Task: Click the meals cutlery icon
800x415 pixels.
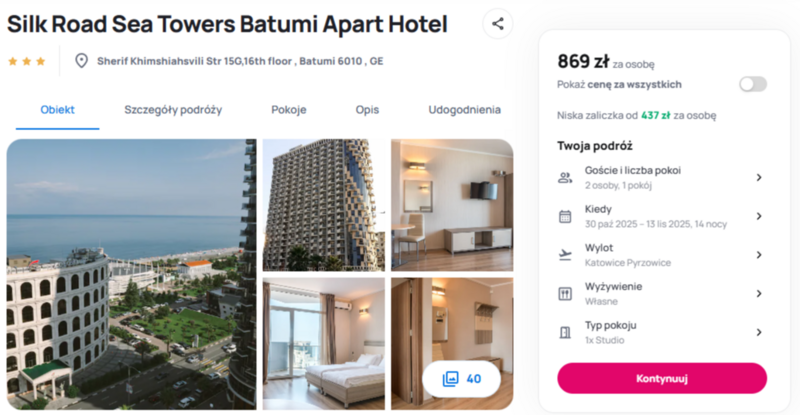Action: tap(565, 294)
